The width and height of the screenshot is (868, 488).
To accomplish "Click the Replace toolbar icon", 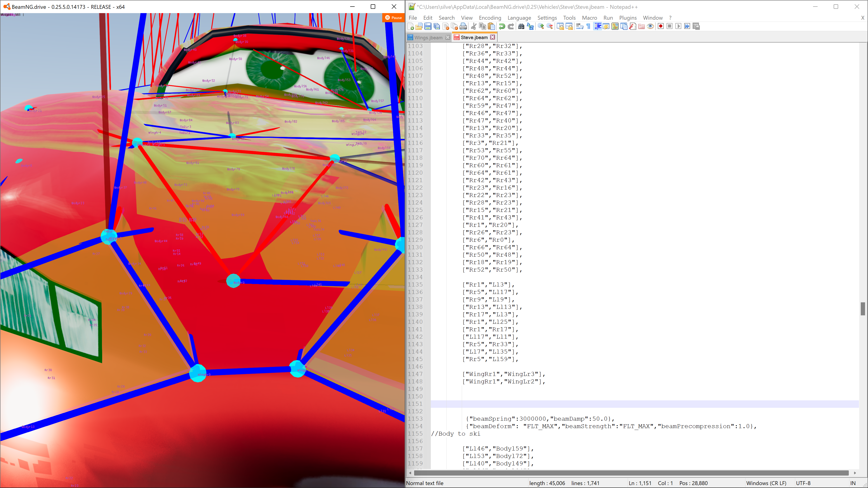I will (x=530, y=26).
